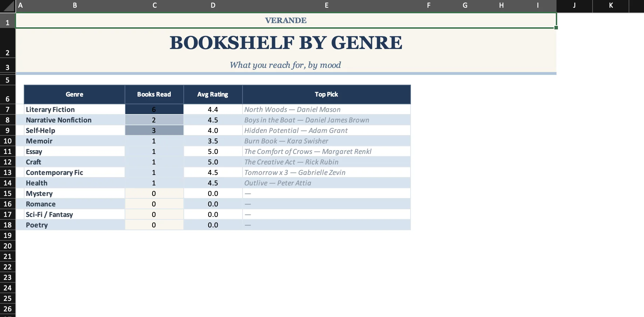Select the Literary Fiction cell

click(75, 110)
